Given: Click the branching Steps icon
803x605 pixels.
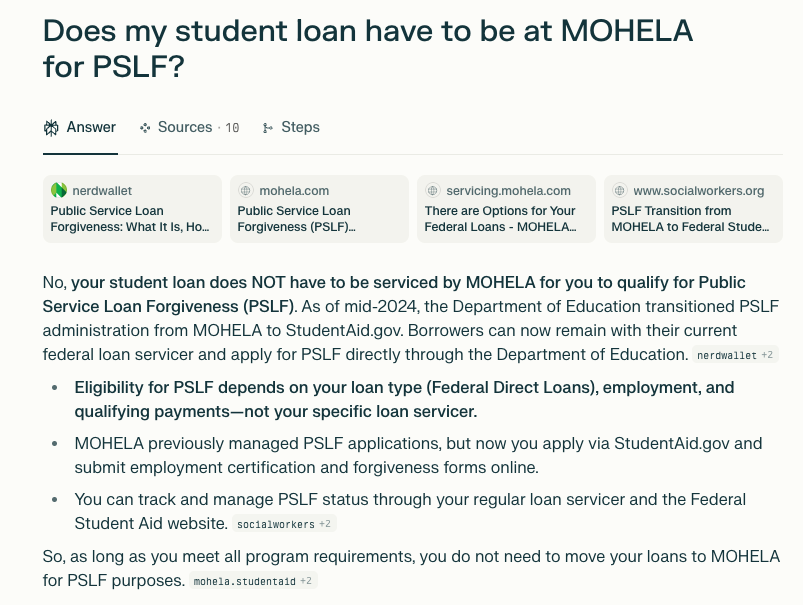Looking at the screenshot, I should click(x=268, y=127).
